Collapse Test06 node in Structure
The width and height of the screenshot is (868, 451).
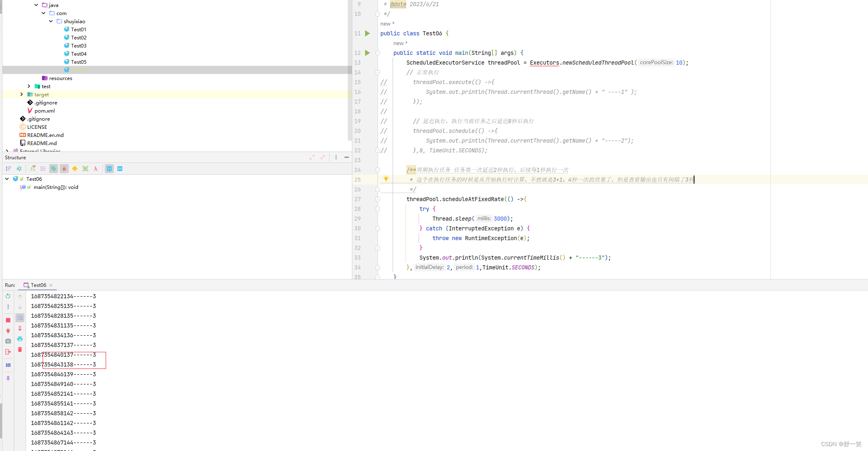[x=7, y=179]
